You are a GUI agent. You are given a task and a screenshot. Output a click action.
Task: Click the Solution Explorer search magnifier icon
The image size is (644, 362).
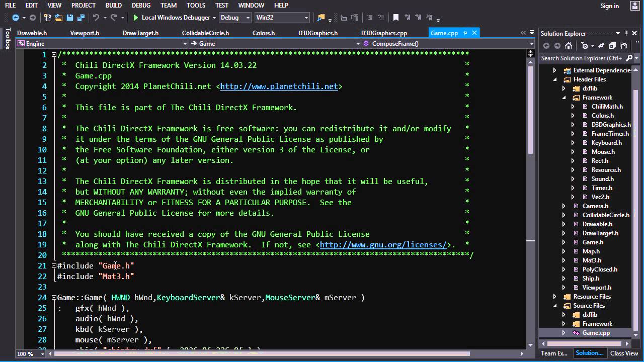pyautogui.click(x=628, y=58)
